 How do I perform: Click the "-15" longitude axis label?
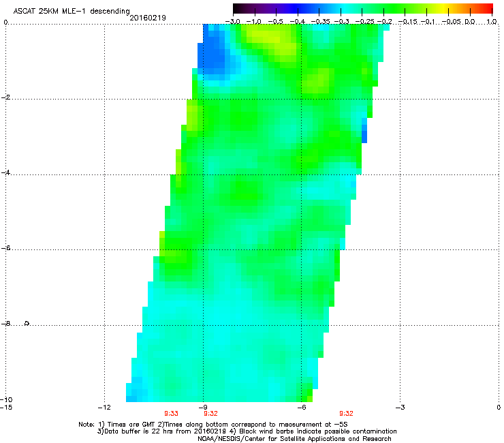pos(6,408)
